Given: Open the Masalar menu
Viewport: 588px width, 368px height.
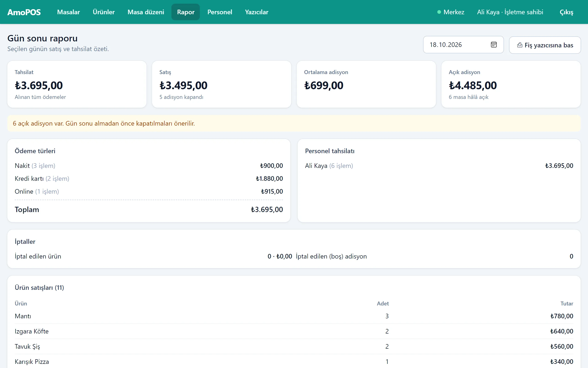Looking at the screenshot, I should tap(68, 12).
